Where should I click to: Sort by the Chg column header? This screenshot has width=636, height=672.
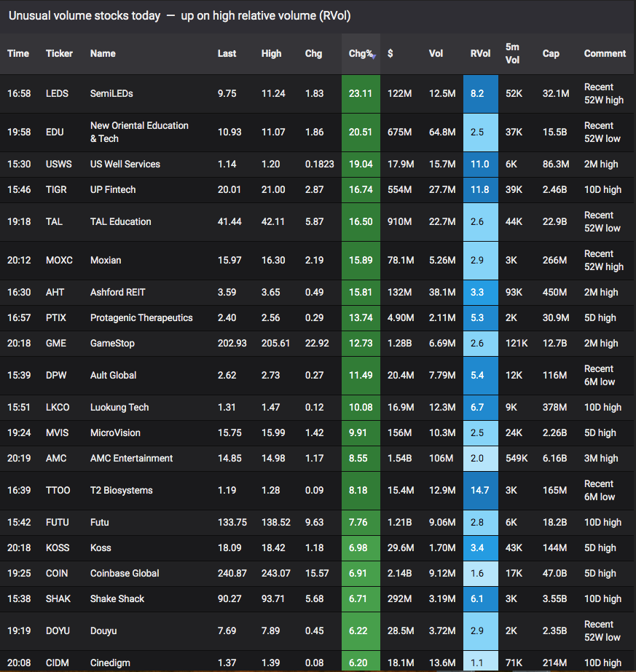[313, 54]
